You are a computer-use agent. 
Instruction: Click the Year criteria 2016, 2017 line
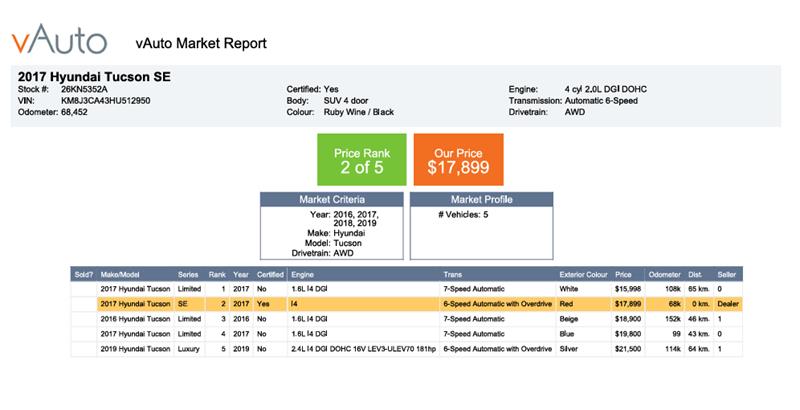point(344,215)
